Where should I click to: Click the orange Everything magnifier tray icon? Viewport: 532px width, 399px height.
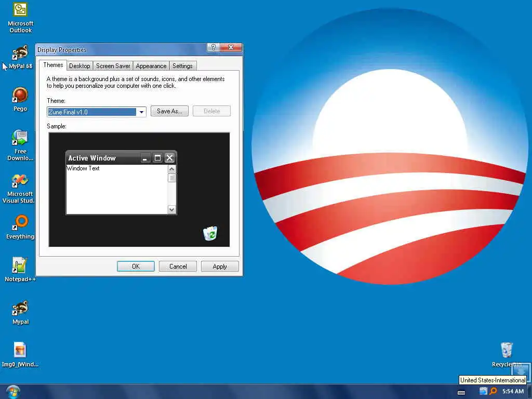coord(493,391)
